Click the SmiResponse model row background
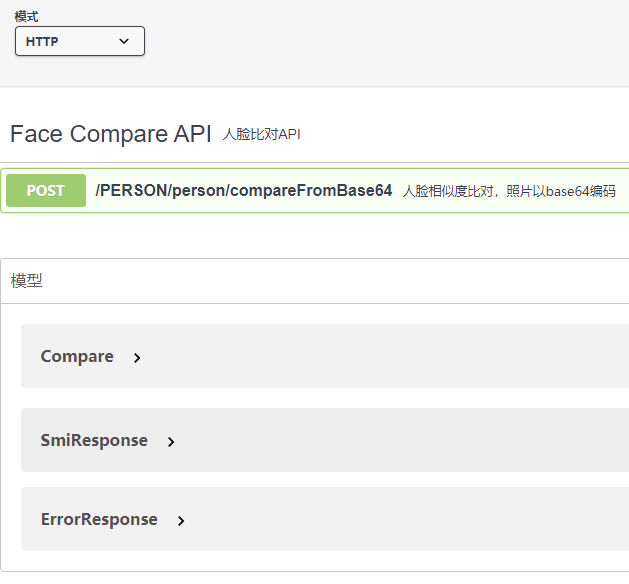The image size is (629, 584). pos(325,440)
